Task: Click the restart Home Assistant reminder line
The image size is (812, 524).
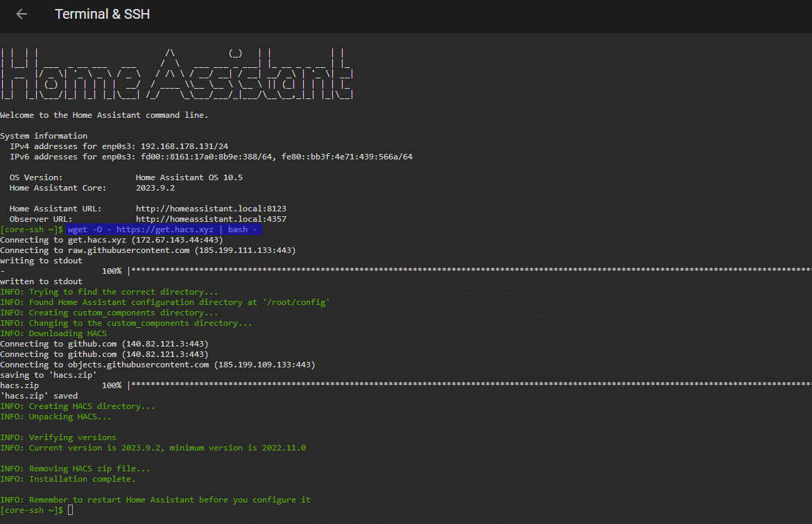Action: pos(155,500)
